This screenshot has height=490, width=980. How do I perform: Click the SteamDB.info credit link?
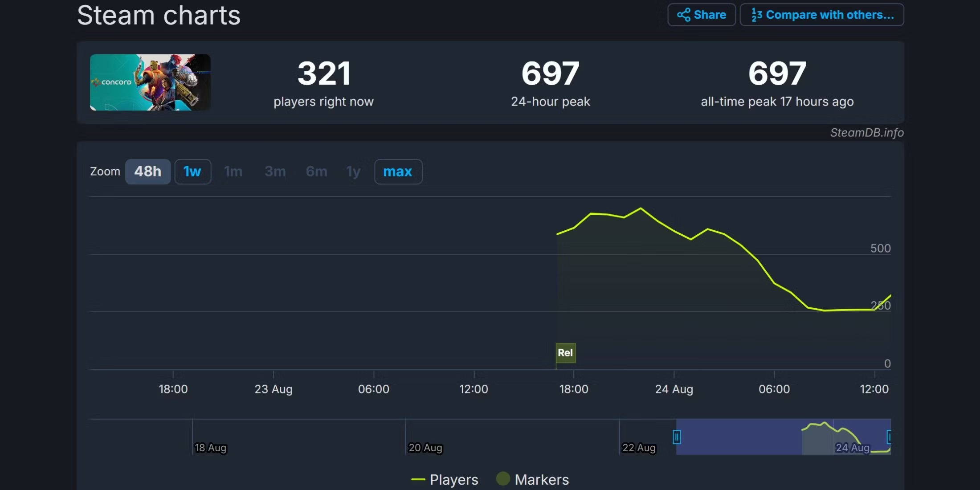867,133
